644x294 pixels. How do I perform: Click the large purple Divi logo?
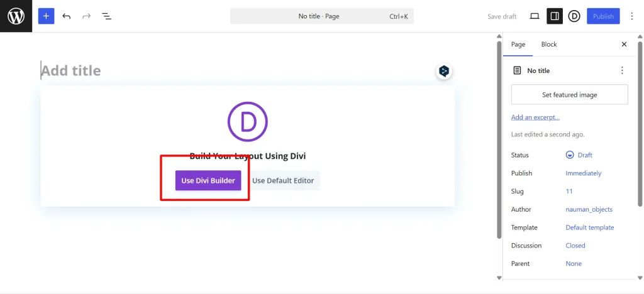click(x=248, y=122)
